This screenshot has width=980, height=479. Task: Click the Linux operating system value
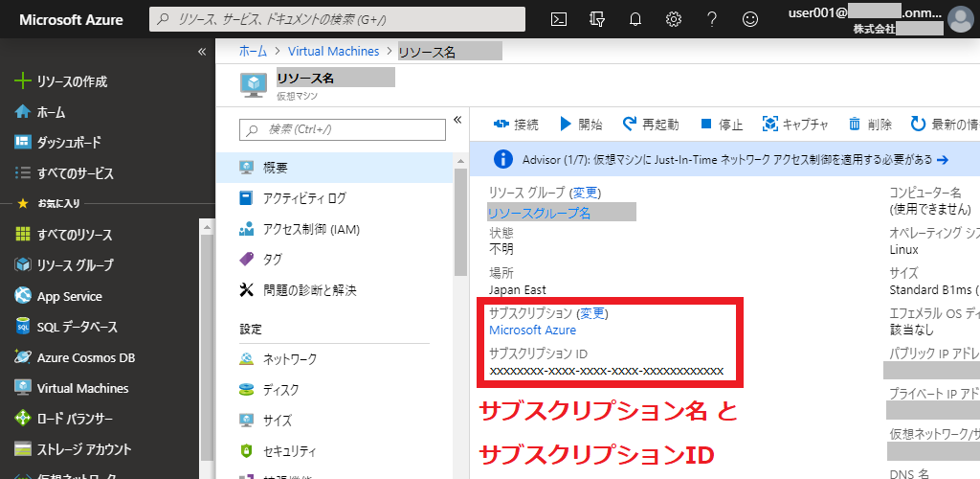(x=903, y=249)
